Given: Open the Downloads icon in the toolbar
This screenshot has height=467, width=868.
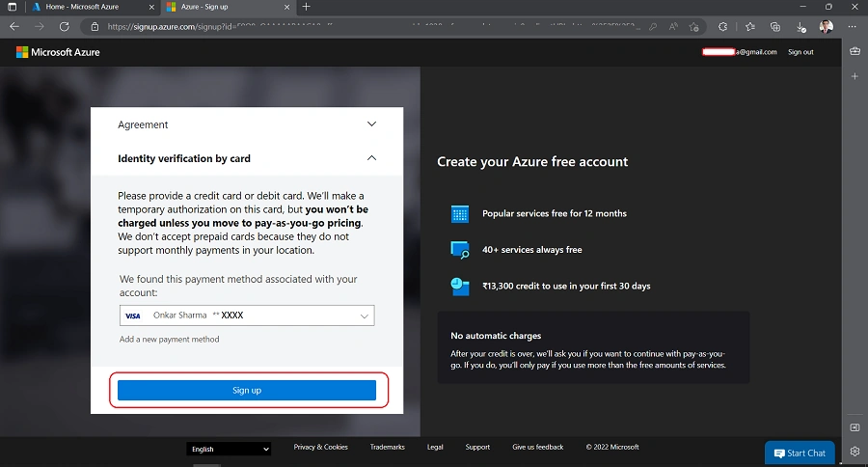Looking at the screenshot, I should click(801, 27).
